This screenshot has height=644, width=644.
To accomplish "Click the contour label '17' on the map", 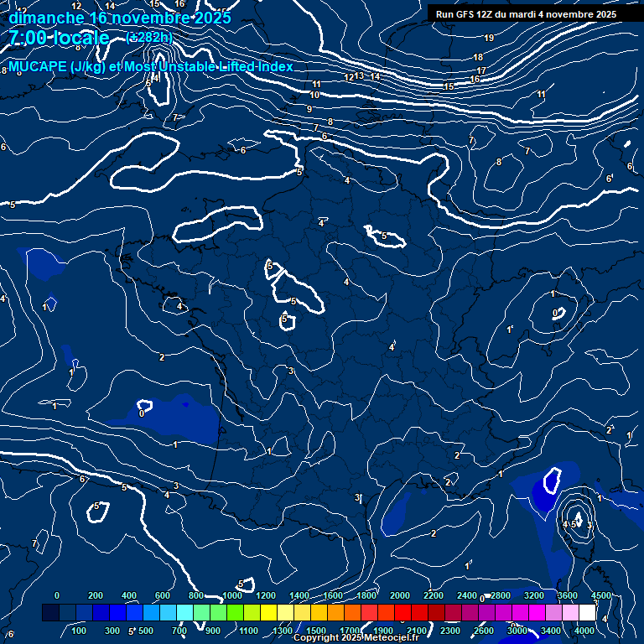I will pyautogui.click(x=481, y=70).
